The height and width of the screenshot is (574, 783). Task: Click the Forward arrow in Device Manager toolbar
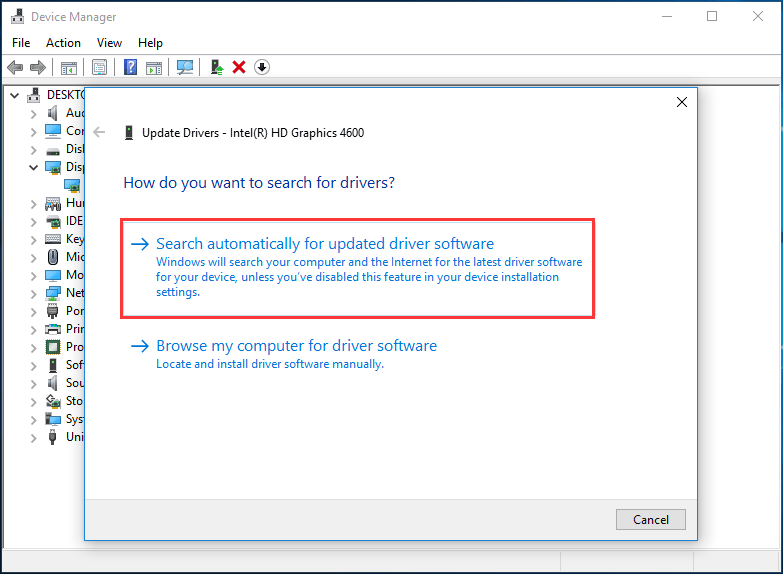pos(38,67)
